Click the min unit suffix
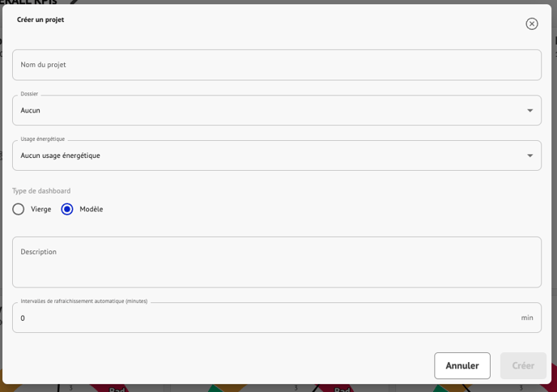 point(527,318)
